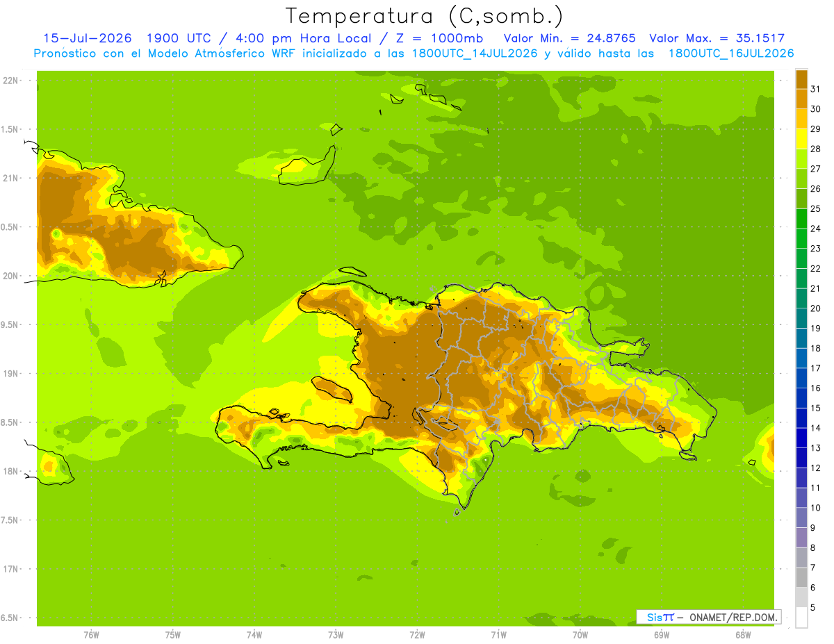Click the legend value '28'
Screen dimensions: 834x644
tap(815, 149)
